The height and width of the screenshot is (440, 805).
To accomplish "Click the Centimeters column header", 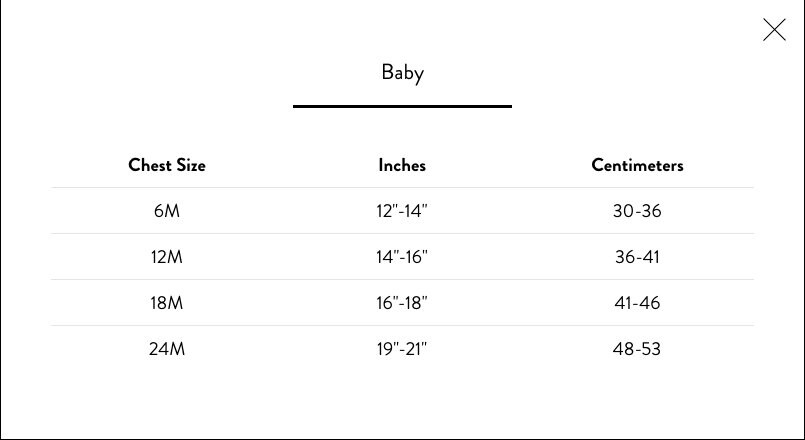I will [637, 165].
